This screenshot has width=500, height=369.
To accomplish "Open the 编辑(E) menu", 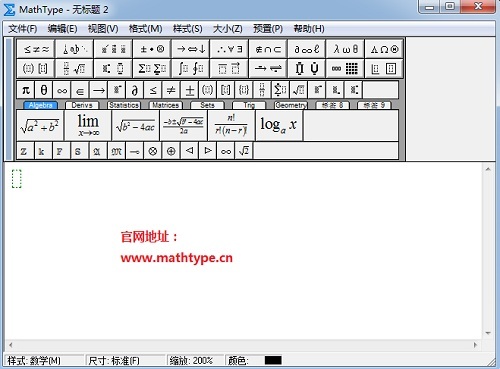I will click(x=62, y=29).
